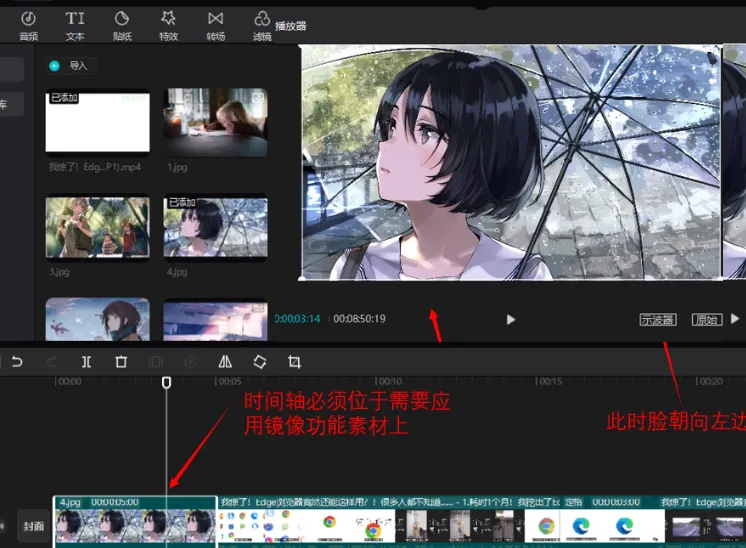Click the delete trash icon

coord(121,362)
